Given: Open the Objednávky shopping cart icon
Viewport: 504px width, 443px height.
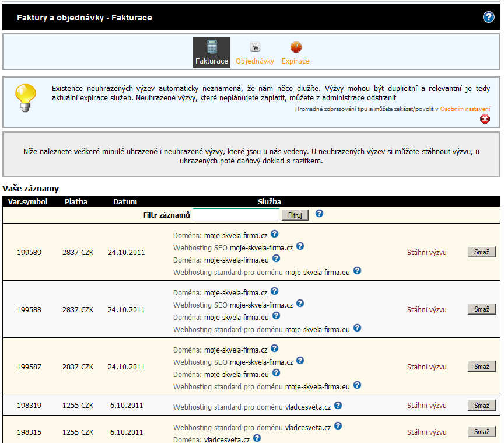Looking at the screenshot, I should tap(254, 48).
